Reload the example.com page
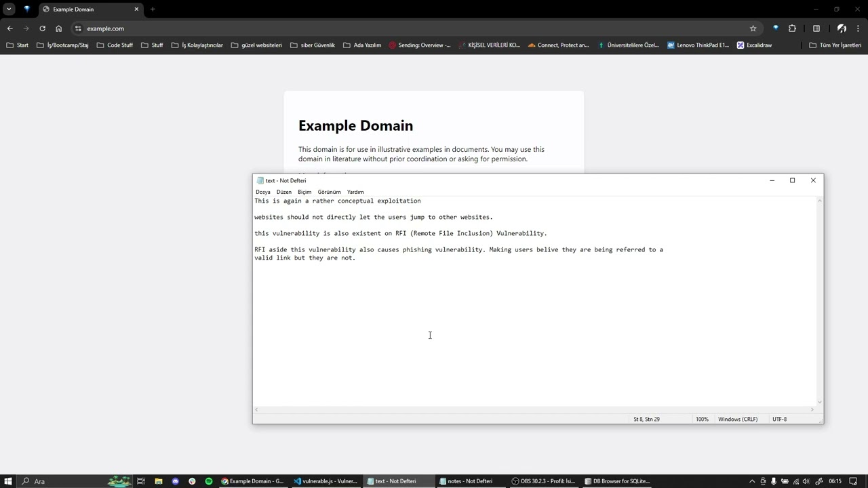Image resolution: width=868 pixels, height=488 pixels. (42, 28)
